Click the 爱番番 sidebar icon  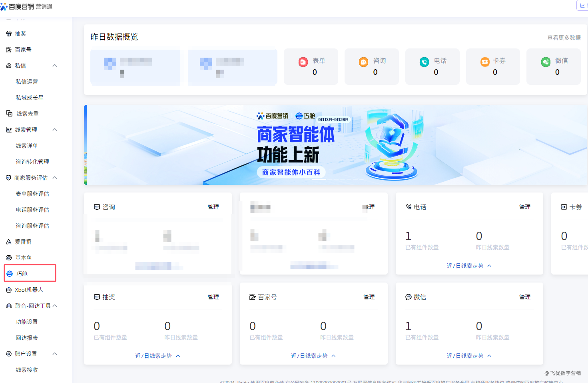pyautogui.click(x=9, y=242)
